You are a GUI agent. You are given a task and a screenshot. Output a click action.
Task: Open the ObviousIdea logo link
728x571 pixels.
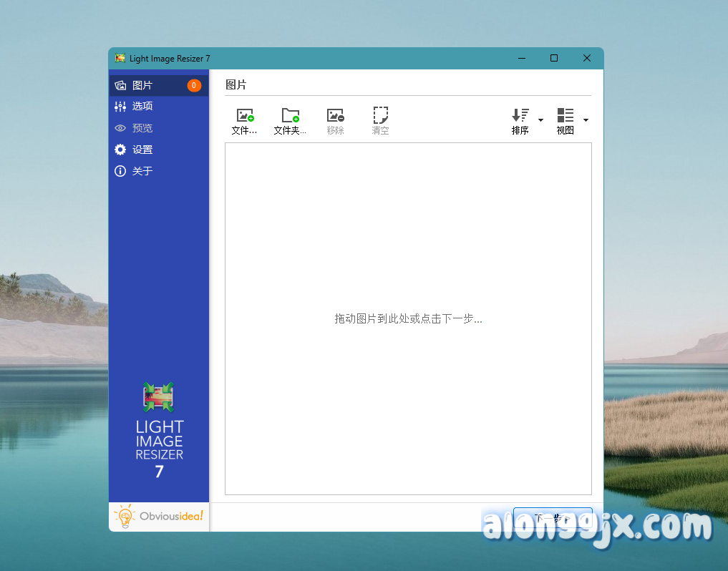click(159, 516)
